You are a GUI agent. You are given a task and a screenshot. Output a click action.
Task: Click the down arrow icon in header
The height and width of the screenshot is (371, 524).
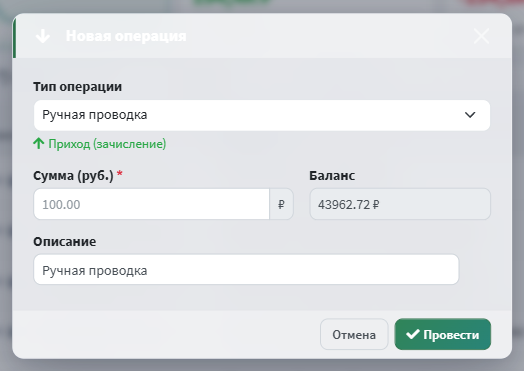[x=43, y=36]
